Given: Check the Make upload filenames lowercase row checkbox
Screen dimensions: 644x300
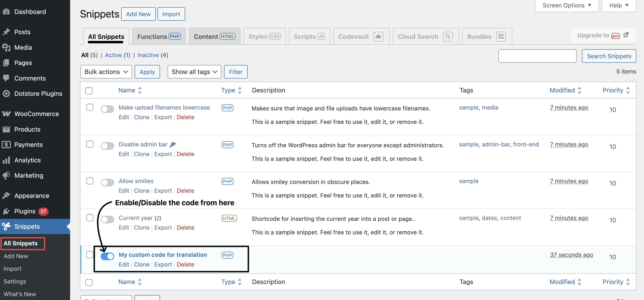Looking at the screenshot, I should [x=90, y=107].
